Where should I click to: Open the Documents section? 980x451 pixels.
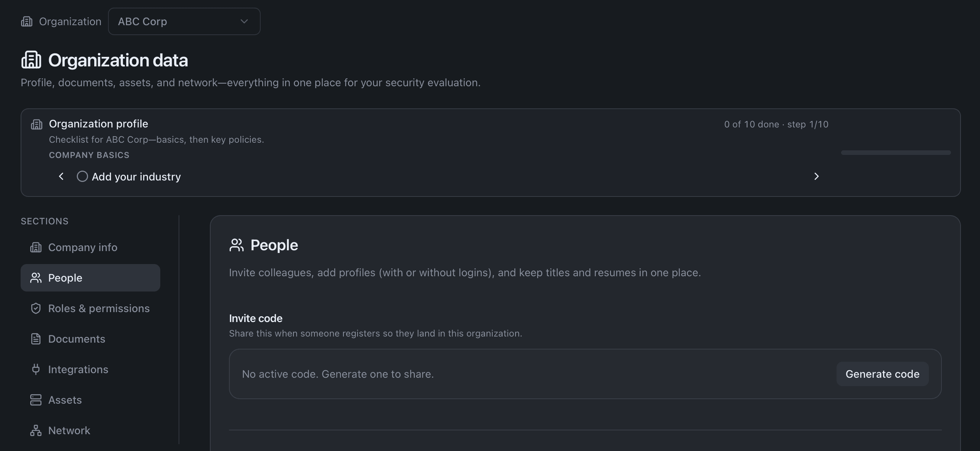point(77,339)
